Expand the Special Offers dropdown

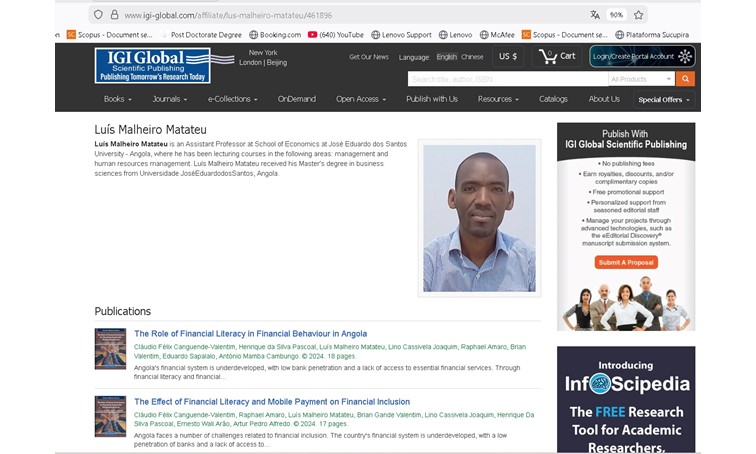(x=664, y=100)
